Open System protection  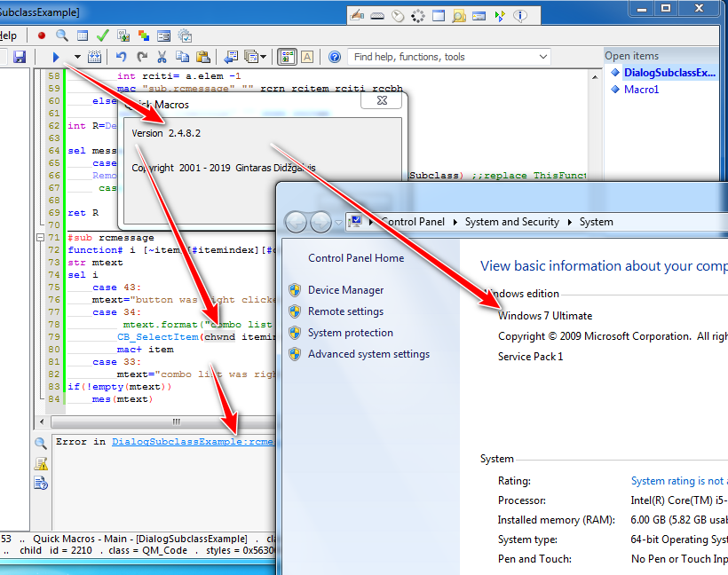[351, 333]
